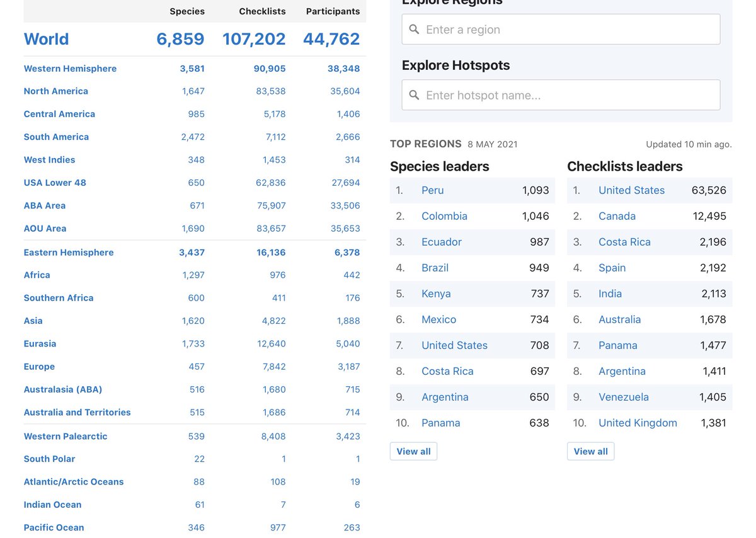Open United States in Checklists leaders
The height and width of the screenshot is (538, 756).
(631, 190)
